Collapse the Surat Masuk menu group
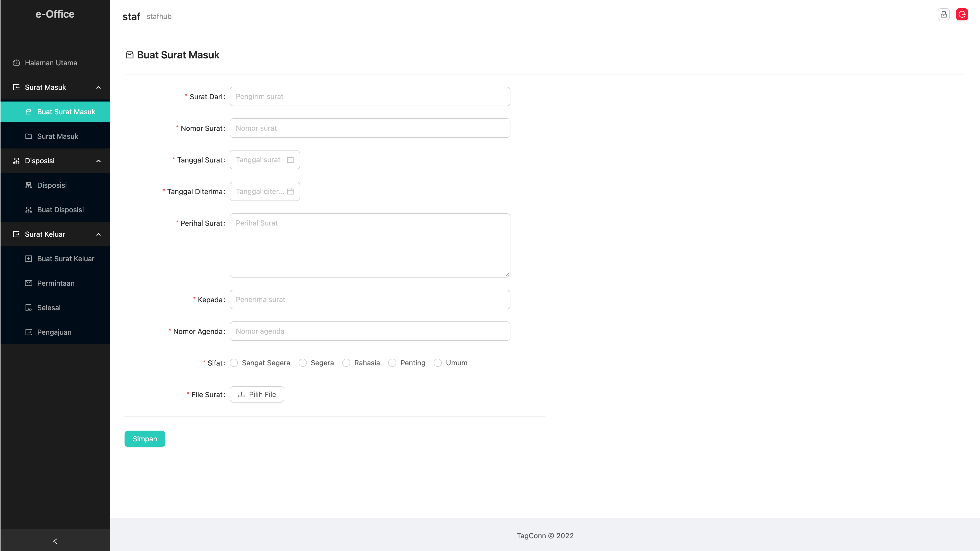The image size is (980, 551). 99,87
